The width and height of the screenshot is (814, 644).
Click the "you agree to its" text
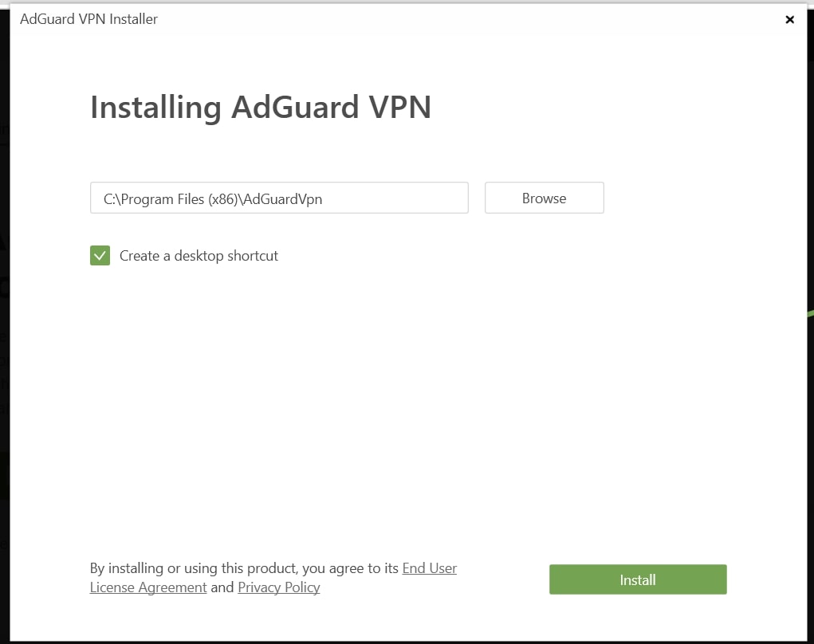pos(351,568)
